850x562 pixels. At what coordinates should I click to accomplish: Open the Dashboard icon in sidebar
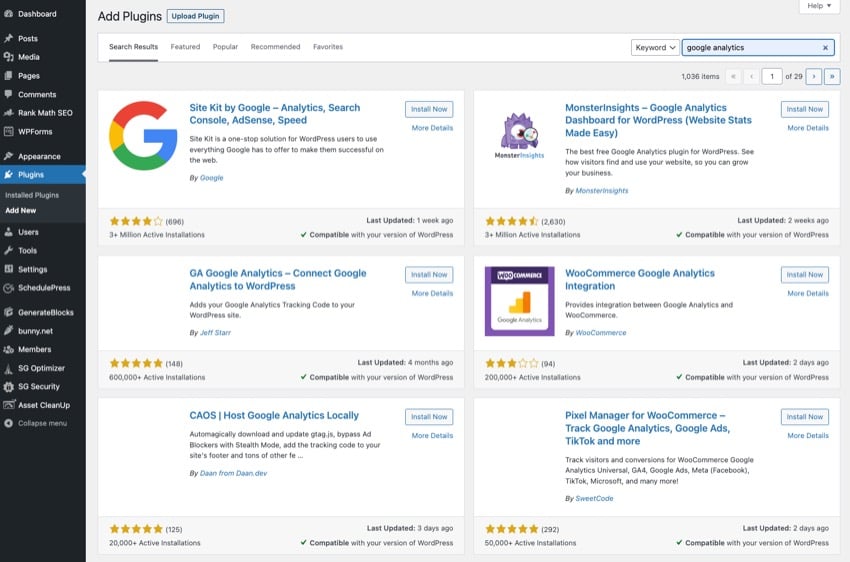pyautogui.click(x=9, y=14)
